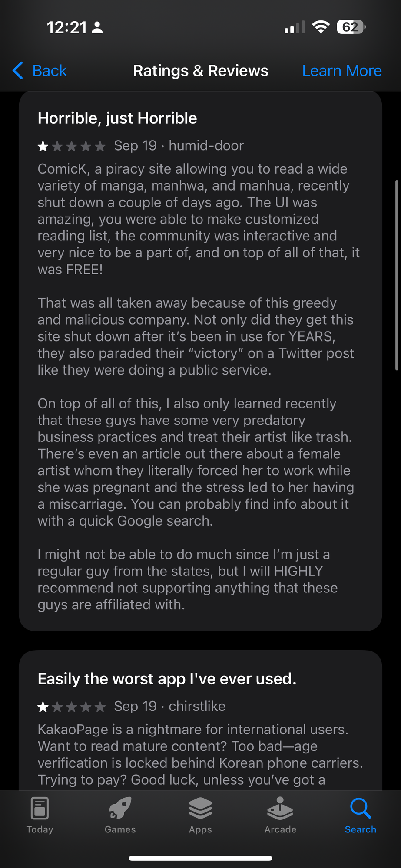The image size is (401, 868).
Task: Open the Arcade joystick icon
Action: click(x=280, y=808)
